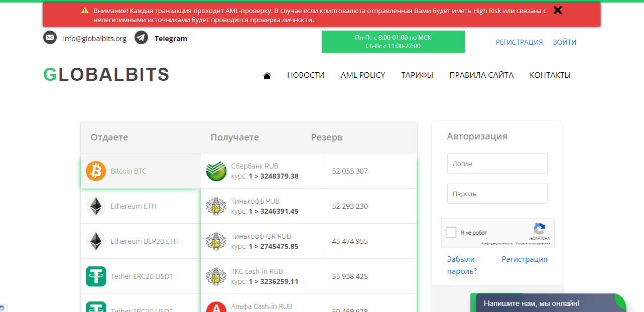
Task: Click the ВОЙТИ link at top
Action: click(x=565, y=42)
